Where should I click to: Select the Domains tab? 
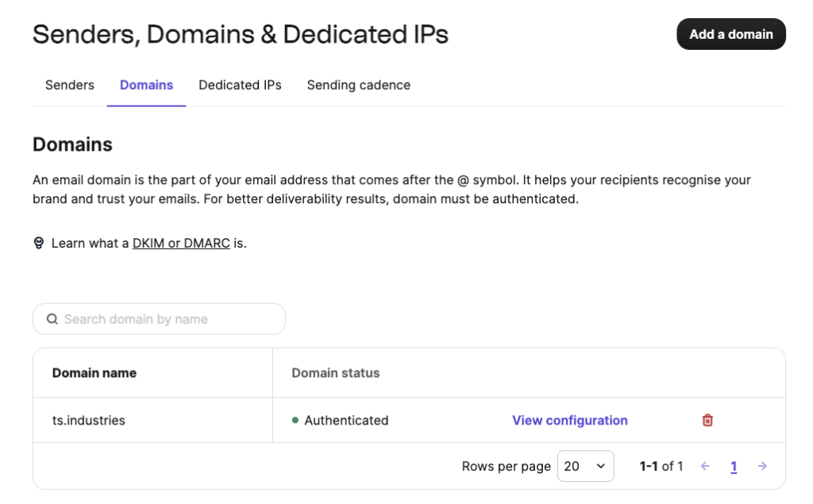[x=146, y=85]
